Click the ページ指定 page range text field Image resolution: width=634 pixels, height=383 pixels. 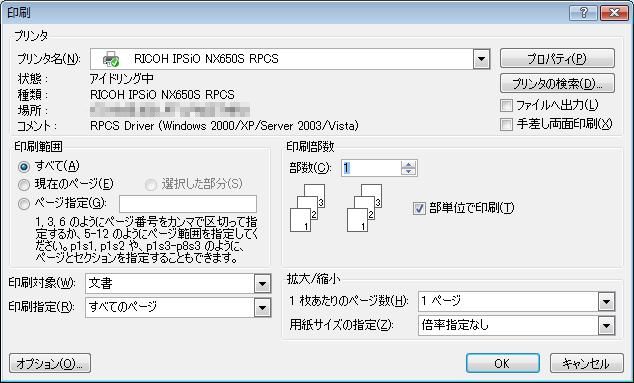[x=188, y=204]
